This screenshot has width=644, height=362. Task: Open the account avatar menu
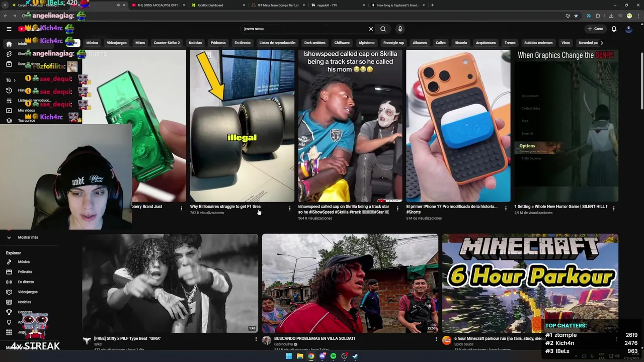(x=628, y=29)
